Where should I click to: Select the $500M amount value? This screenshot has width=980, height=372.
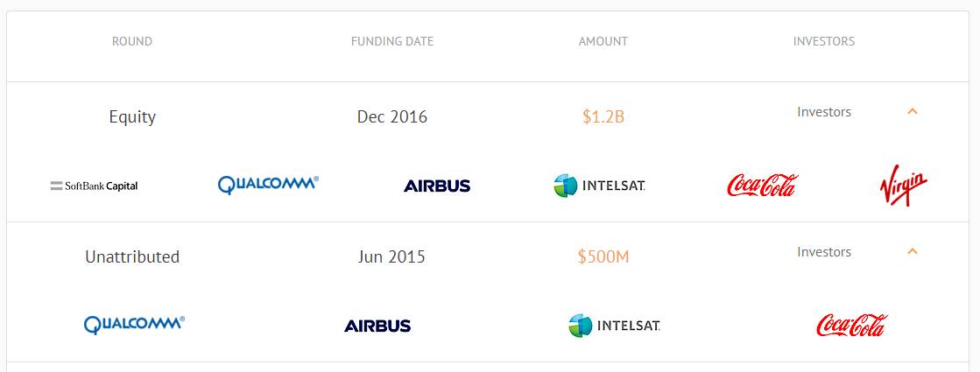pos(603,256)
